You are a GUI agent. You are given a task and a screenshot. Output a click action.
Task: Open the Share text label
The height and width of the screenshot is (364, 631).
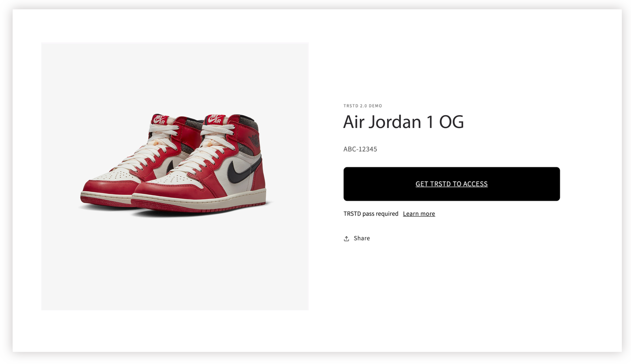[x=361, y=238]
